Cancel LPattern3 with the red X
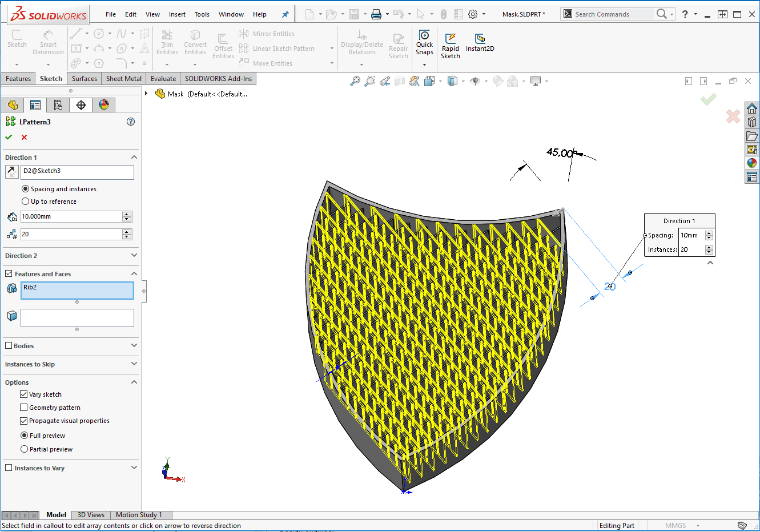 24,137
